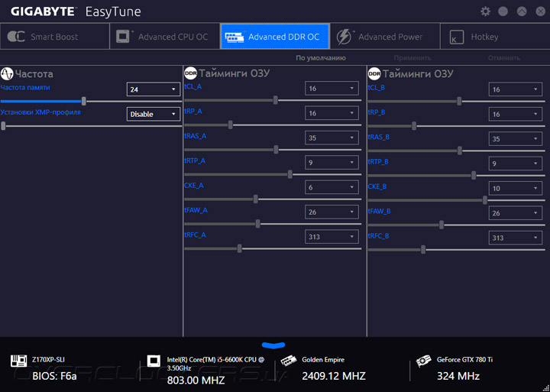Open the tRP_A dropdown

(x=332, y=113)
